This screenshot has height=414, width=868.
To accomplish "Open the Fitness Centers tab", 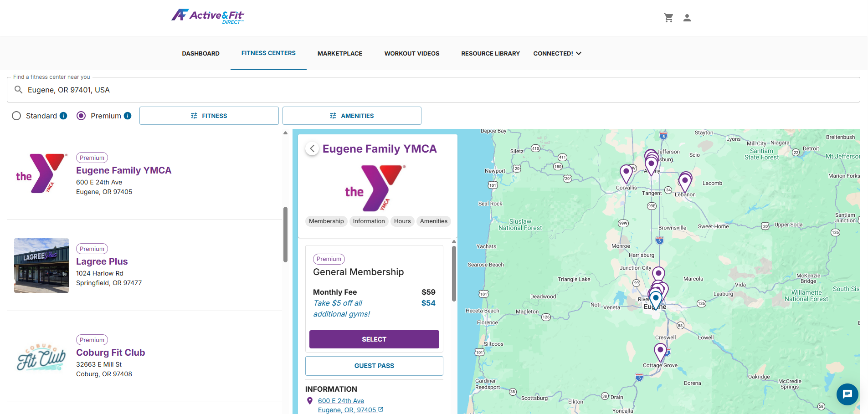I will point(268,53).
